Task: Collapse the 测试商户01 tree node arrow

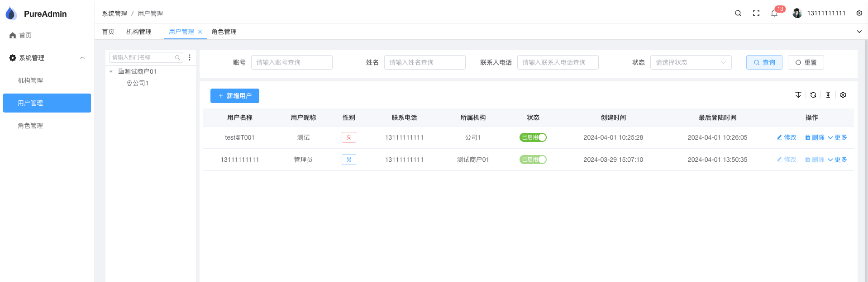Action: (x=111, y=71)
